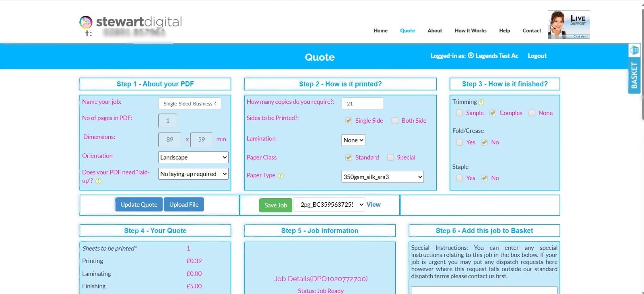Click the laid-up help question icon

99,181
